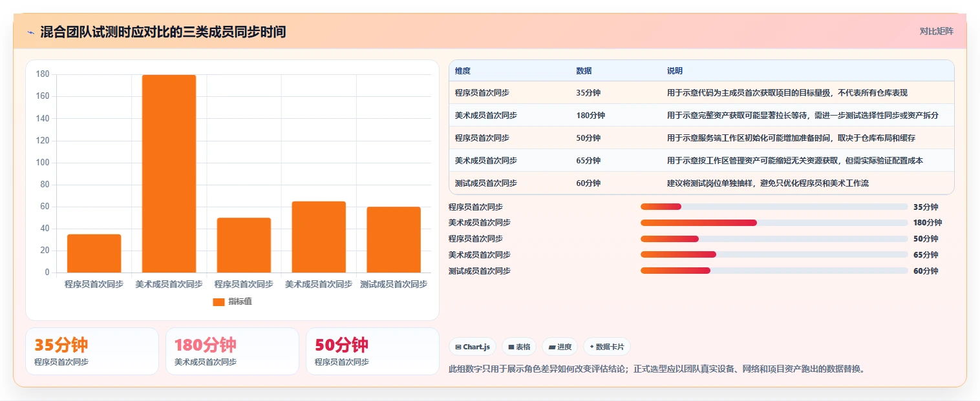Click the 测试成员首次同步 axis label under the chart
980x401 pixels.
point(394,284)
